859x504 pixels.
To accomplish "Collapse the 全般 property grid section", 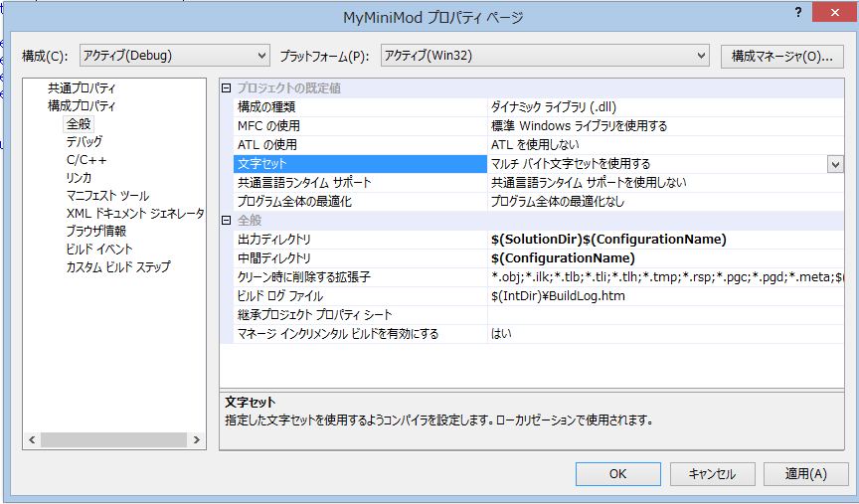I will (x=226, y=220).
